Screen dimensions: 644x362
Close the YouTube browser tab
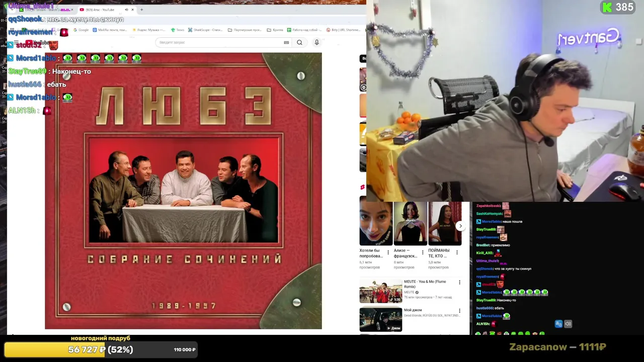[x=133, y=10]
